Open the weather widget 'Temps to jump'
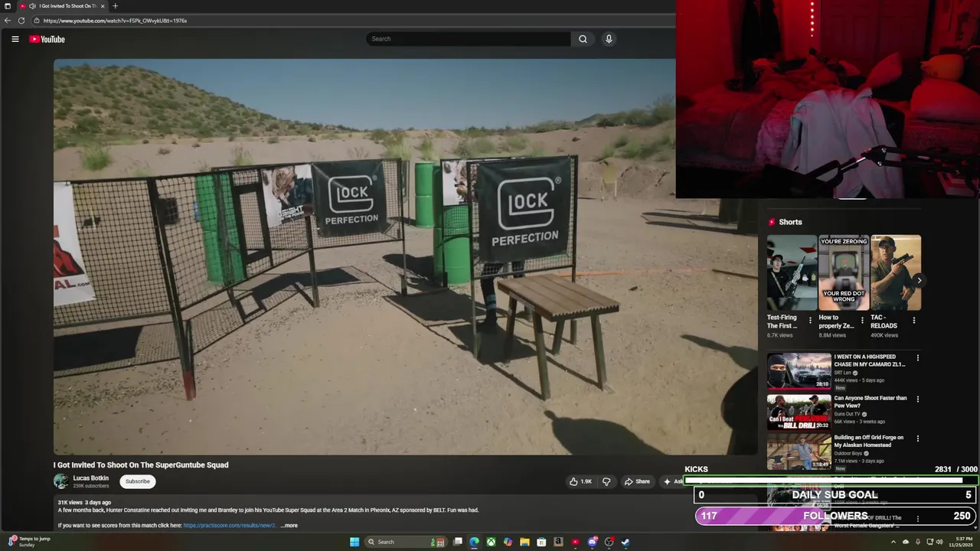This screenshot has height=551, width=980. 29,542
